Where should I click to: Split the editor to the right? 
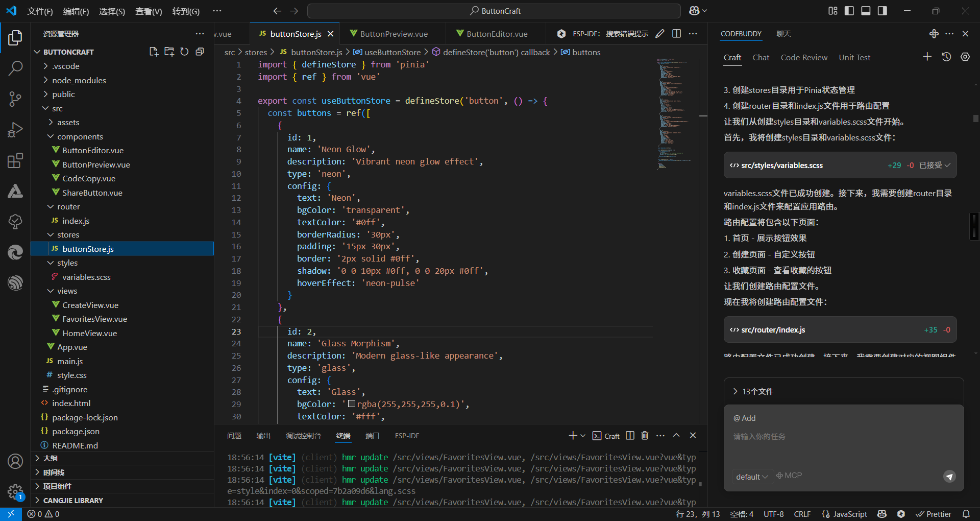pos(676,34)
